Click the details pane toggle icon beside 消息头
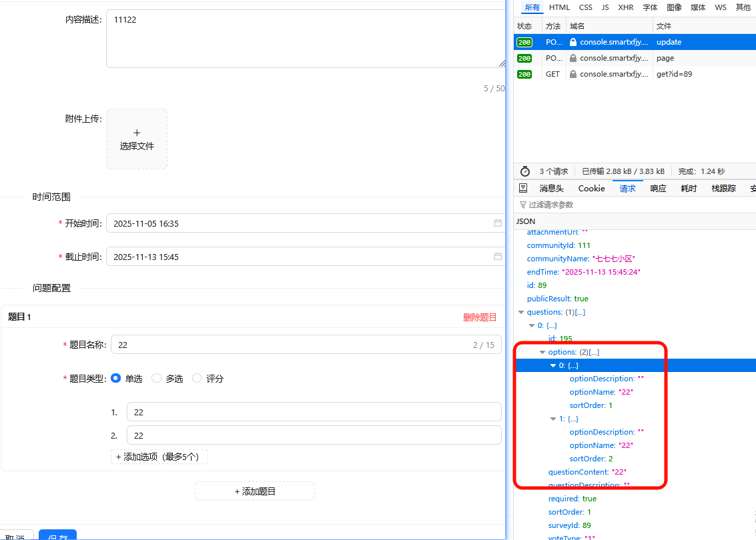This screenshot has height=540, width=756. point(523,189)
